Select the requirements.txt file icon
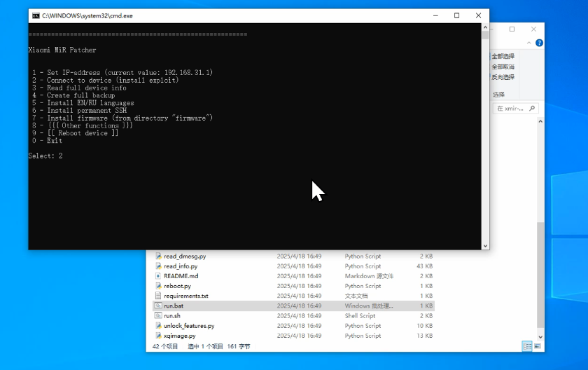The width and height of the screenshot is (588, 370). click(x=158, y=296)
